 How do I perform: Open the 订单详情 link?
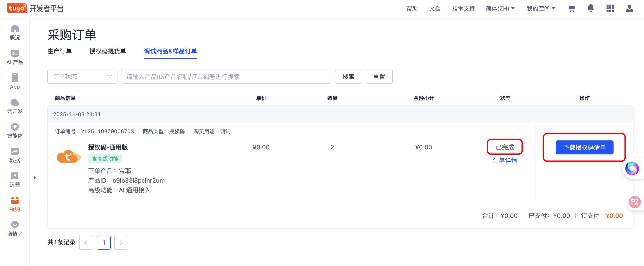click(505, 160)
